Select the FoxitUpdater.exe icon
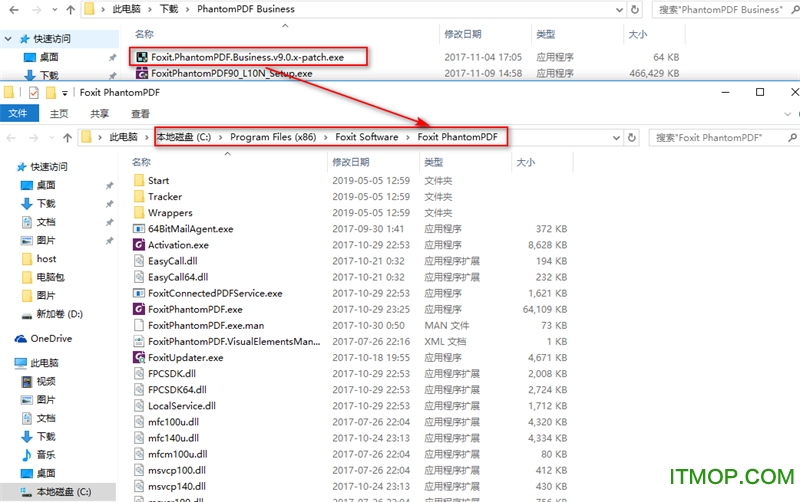 pos(139,357)
